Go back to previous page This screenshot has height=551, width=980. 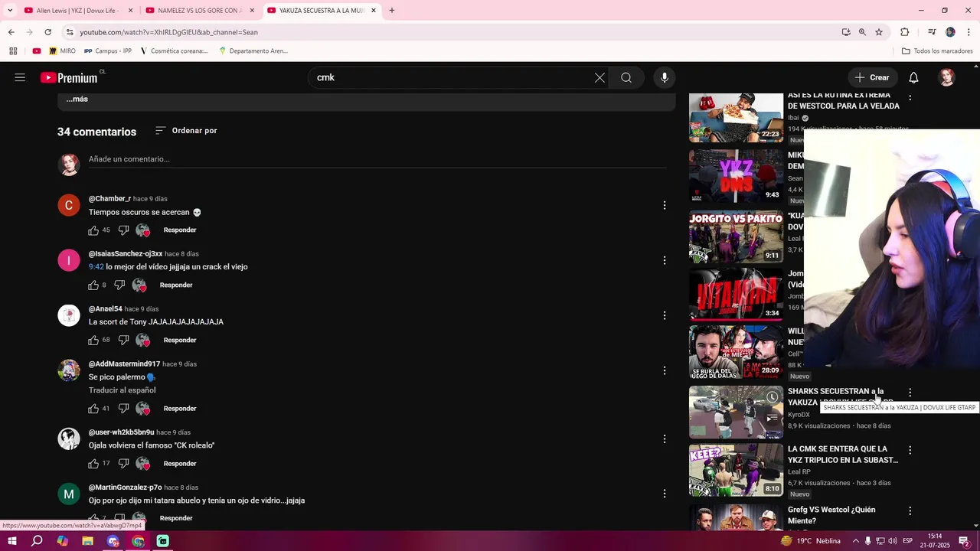coord(11,32)
